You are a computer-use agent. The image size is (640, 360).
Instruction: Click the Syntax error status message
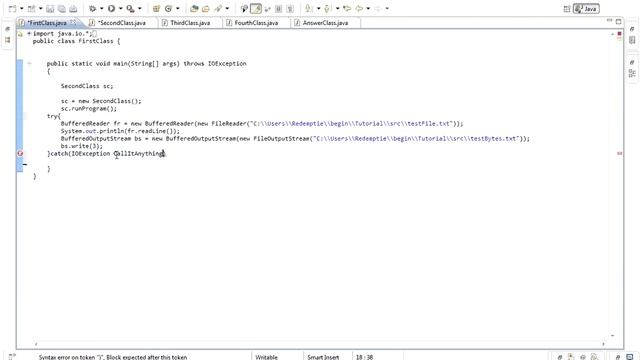pos(113,357)
